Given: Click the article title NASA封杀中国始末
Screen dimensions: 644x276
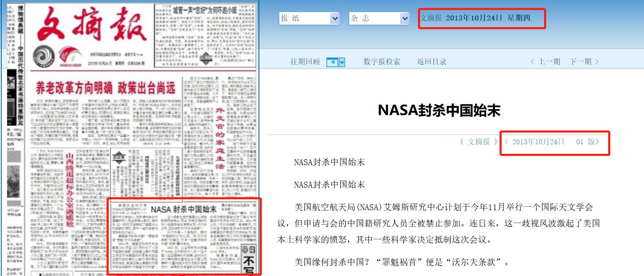Looking at the screenshot, I should pos(439,110).
